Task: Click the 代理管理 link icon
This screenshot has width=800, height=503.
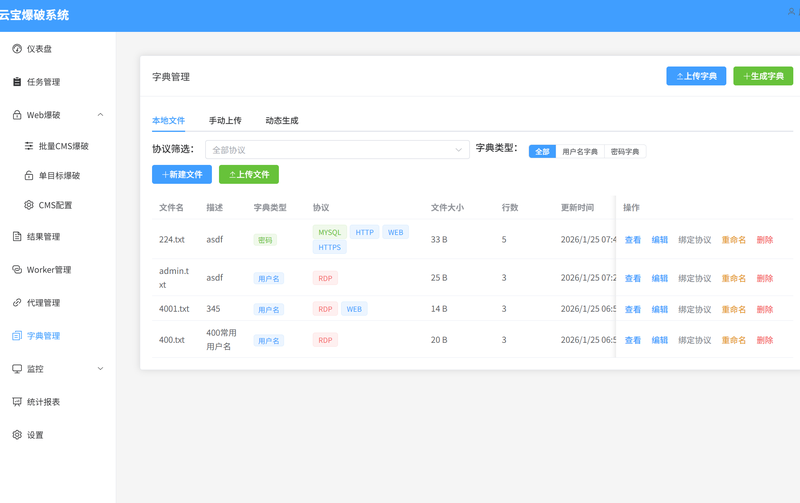Action: pos(17,303)
